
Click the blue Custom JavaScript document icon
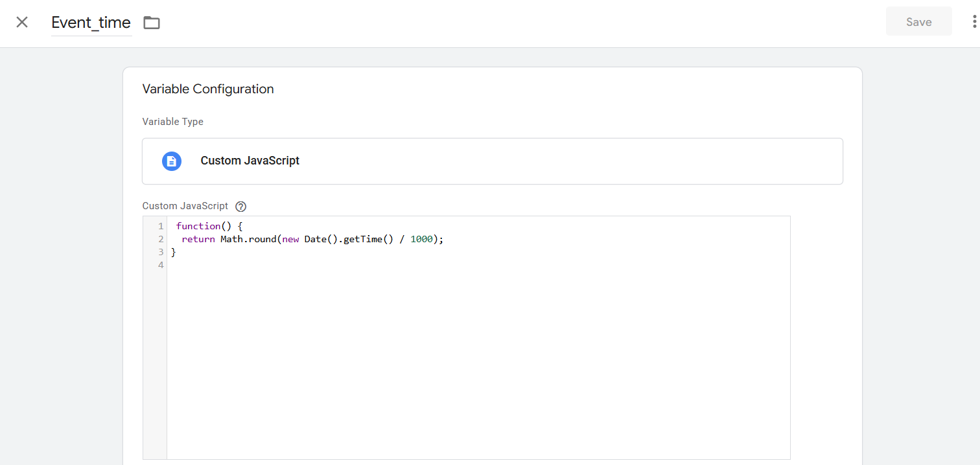pyautogui.click(x=171, y=161)
